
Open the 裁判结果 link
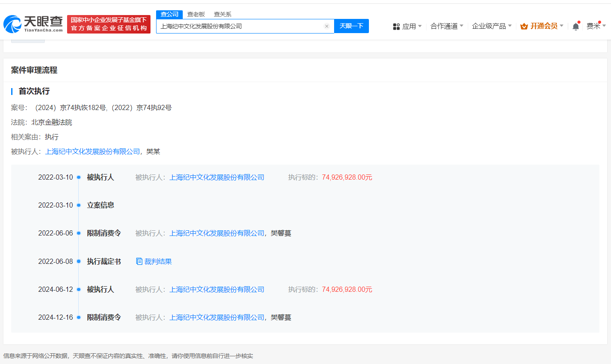158,261
